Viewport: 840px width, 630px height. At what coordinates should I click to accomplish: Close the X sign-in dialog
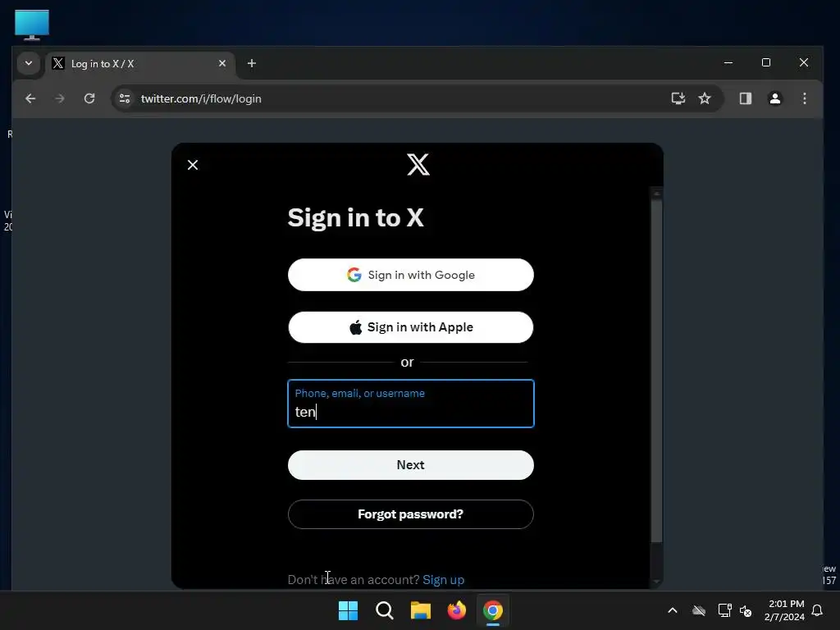(x=193, y=165)
